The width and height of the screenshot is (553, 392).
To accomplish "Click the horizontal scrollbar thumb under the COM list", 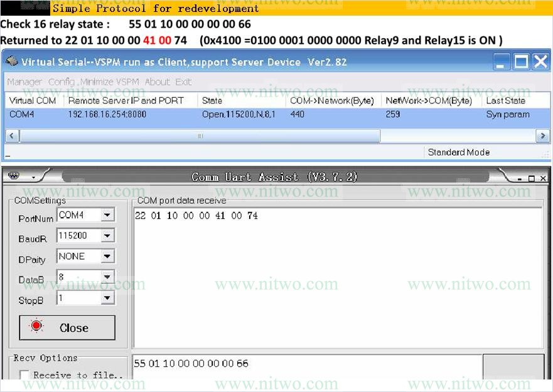I will [199, 135].
